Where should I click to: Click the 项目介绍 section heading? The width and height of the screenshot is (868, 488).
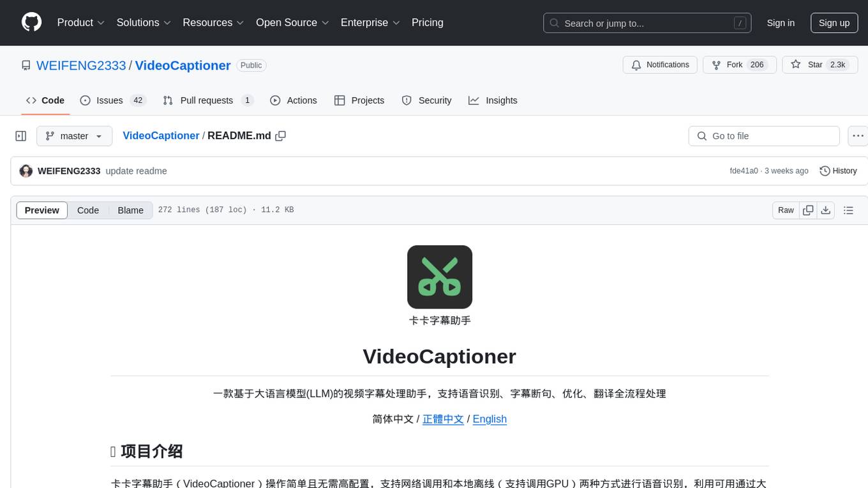151,452
